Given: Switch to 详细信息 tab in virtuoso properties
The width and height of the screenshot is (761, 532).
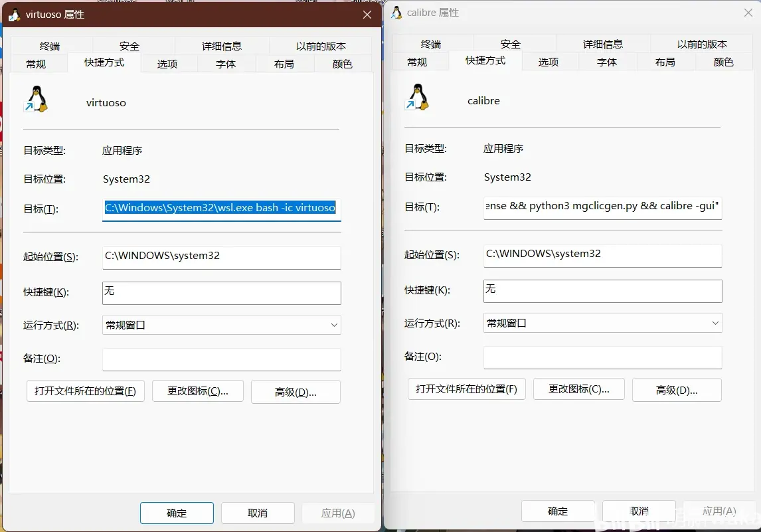Looking at the screenshot, I should [x=222, y=46].
